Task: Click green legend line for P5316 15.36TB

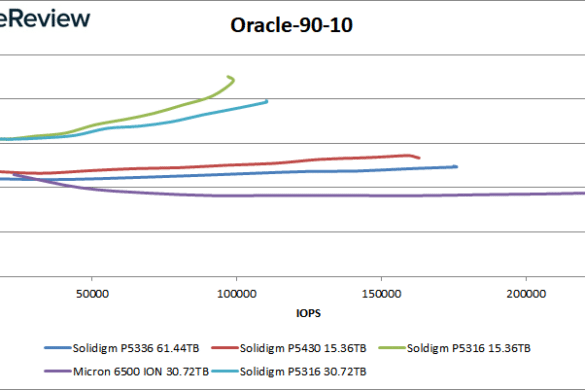Action: pyautogui.click(x=392, y=348)
